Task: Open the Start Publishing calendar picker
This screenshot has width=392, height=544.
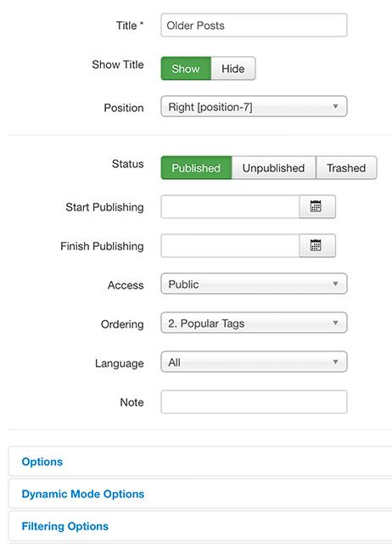Action: (x=317, y=207)
